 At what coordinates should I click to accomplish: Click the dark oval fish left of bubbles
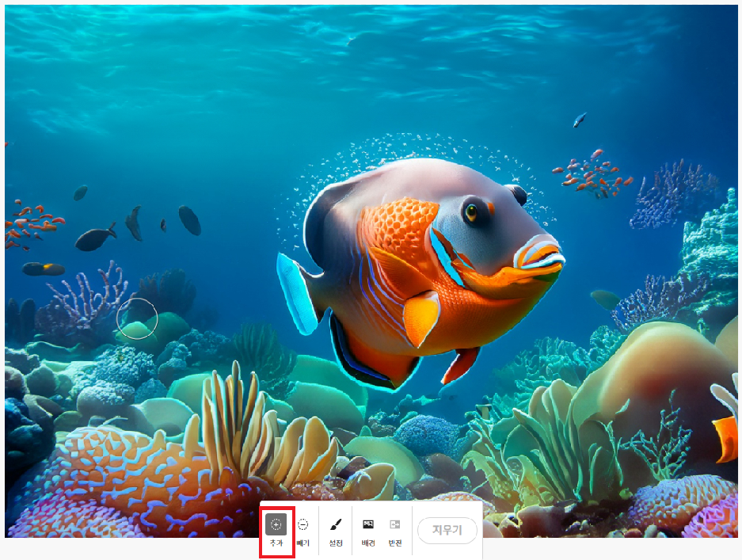click(x=189, y=220)
